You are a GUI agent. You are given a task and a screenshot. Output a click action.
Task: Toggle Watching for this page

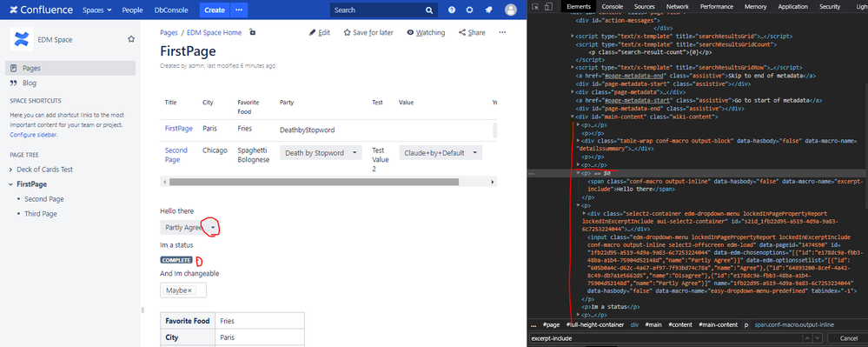tap(426, 33)
